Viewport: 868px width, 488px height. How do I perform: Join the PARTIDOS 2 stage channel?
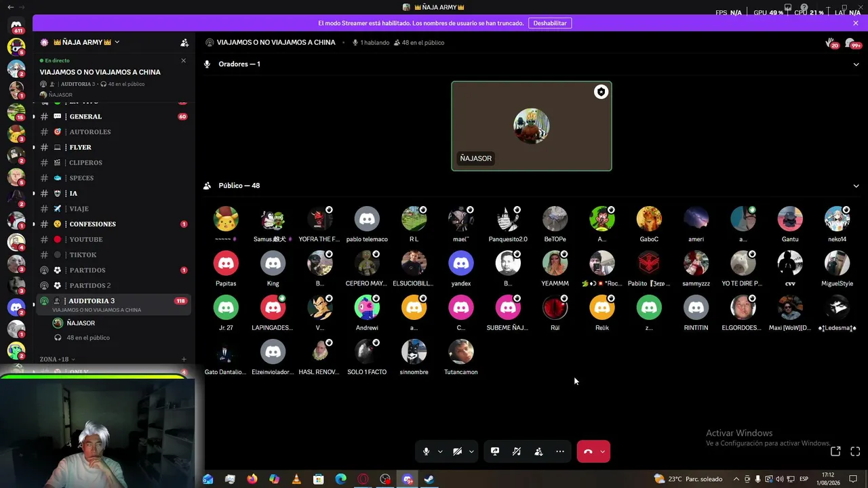113,285
